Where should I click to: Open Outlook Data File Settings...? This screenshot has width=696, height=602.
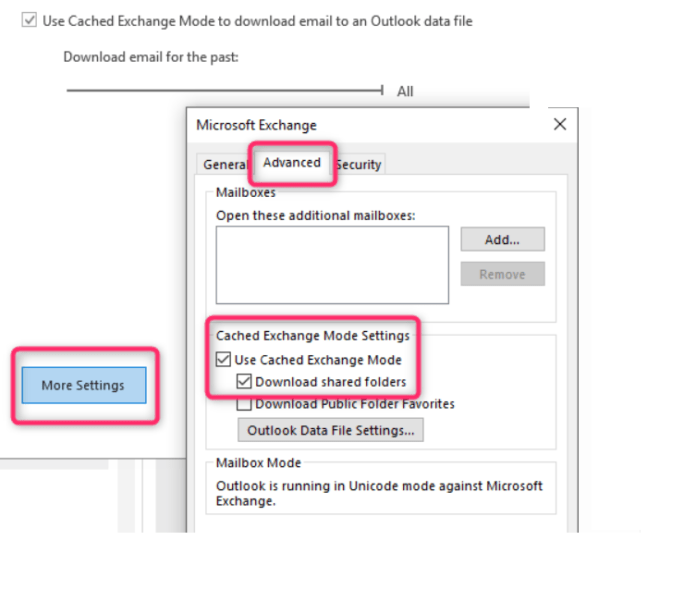(331, 430)
